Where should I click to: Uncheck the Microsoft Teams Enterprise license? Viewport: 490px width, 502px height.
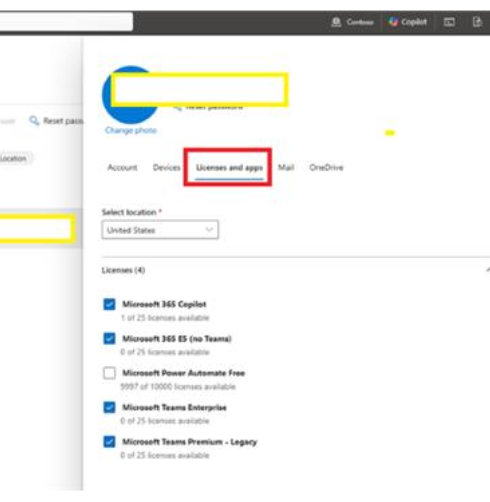click(109, 407)
